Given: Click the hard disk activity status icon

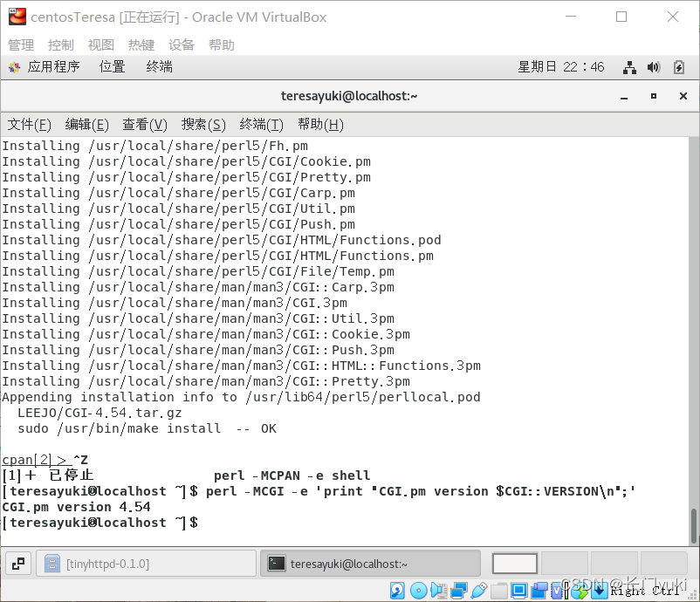Looking at the screenshot, I should [x=397, y=591].
